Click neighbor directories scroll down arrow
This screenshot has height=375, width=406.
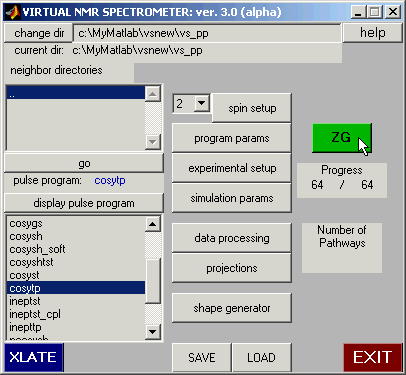(x=153, y=142)
